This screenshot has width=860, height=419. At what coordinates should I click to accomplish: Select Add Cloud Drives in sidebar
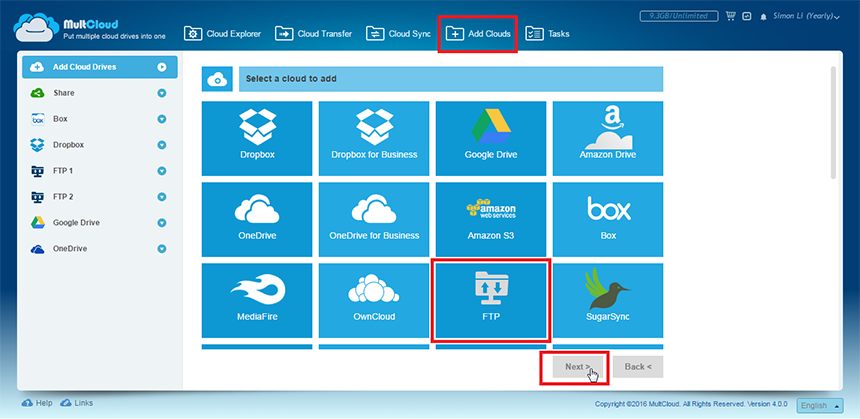pyautogui.click(x=100, y=67)
